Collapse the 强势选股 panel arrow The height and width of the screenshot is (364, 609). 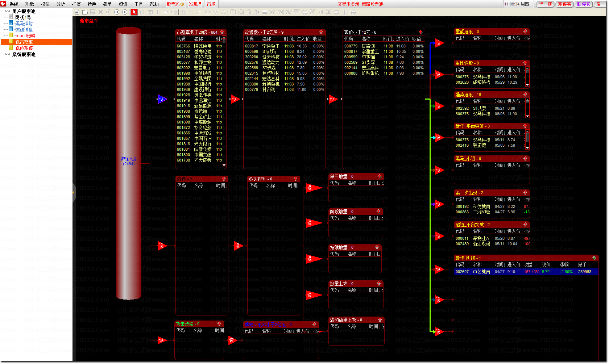pyautogui.click(x=525, y=95)
